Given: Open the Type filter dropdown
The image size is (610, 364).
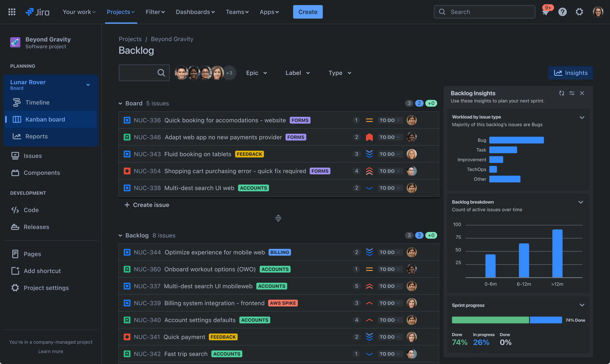Looking at the screenshot, I should 340,72.
